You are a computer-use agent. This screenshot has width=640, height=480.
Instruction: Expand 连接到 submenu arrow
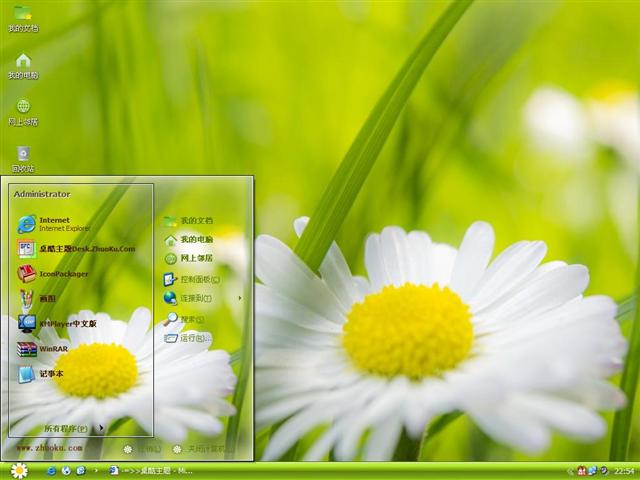[x=240, y=298]
